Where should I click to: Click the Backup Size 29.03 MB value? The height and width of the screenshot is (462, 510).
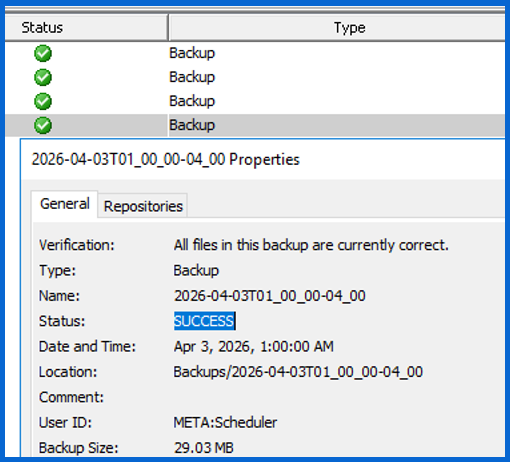click(204, 448)
